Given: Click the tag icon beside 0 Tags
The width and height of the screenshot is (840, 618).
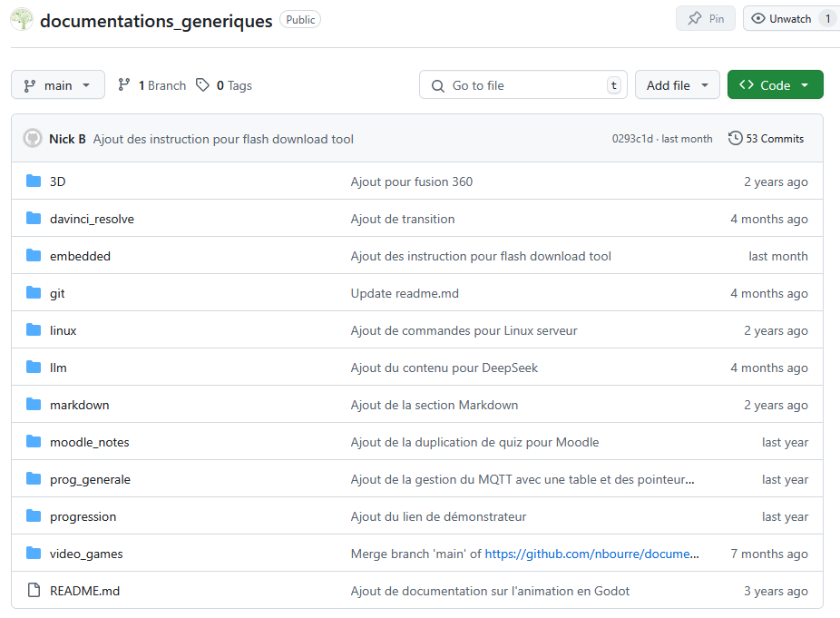Looking at the screenshot, I should pos(202,85).
